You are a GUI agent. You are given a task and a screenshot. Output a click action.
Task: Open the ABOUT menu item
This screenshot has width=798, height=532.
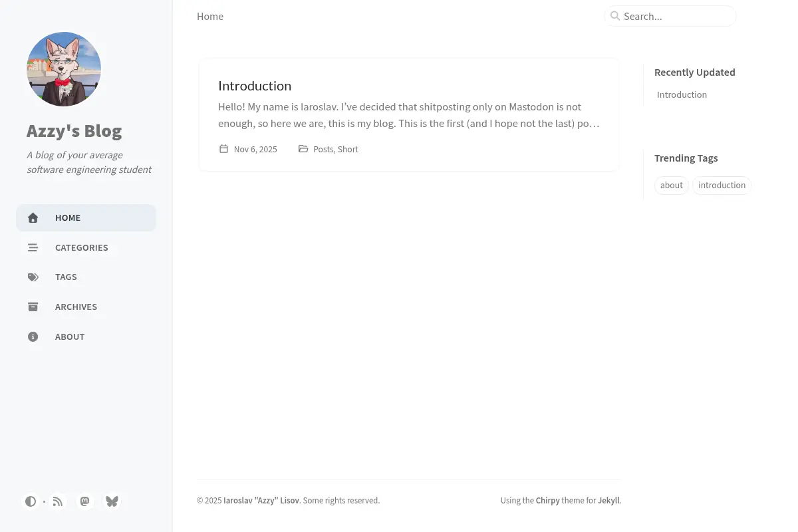(x=86, y=336)
